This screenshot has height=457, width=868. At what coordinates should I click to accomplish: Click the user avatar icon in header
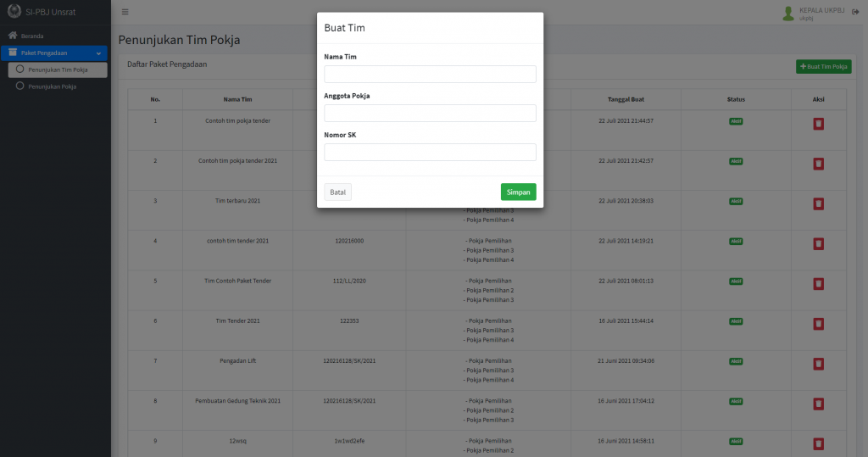pos(788,13)
